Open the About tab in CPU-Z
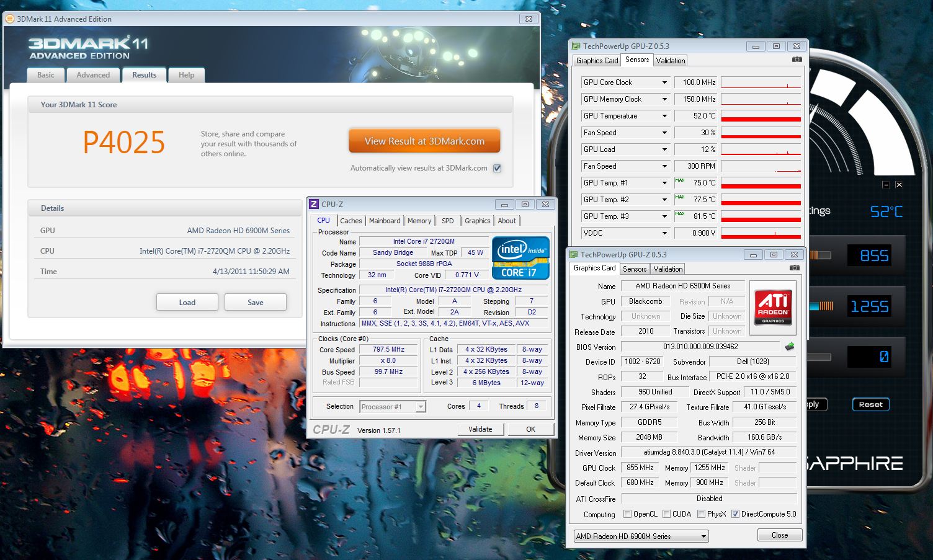933x560 pixels. point(507,221)
